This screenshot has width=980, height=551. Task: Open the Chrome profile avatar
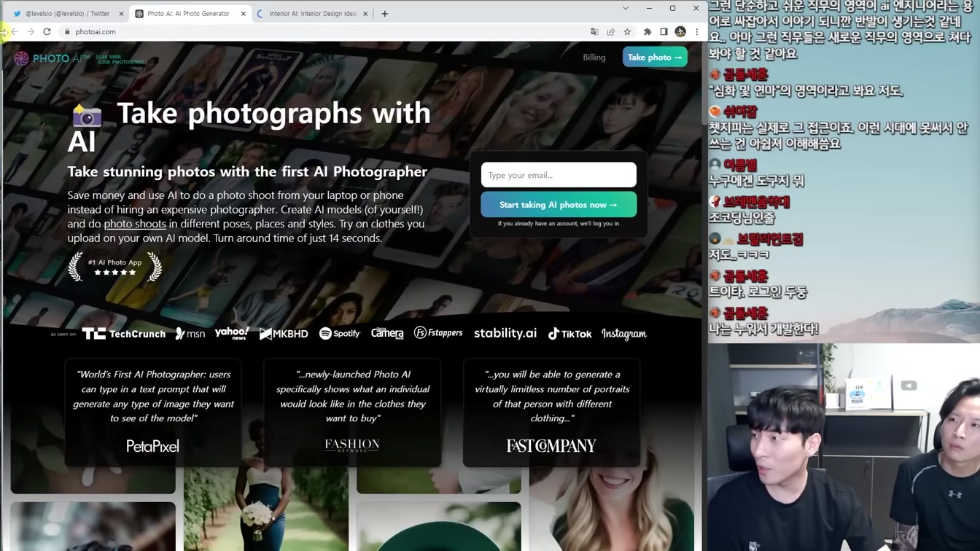[680, 32]
